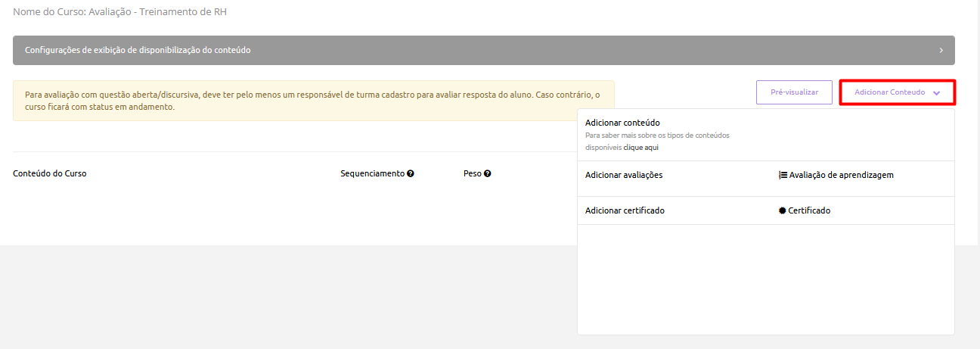Image resolution: width=980 pixels, height=349 pixels.
Task: Click the down arrow in Adicionar Conteudo
Action: click(937, 92)
